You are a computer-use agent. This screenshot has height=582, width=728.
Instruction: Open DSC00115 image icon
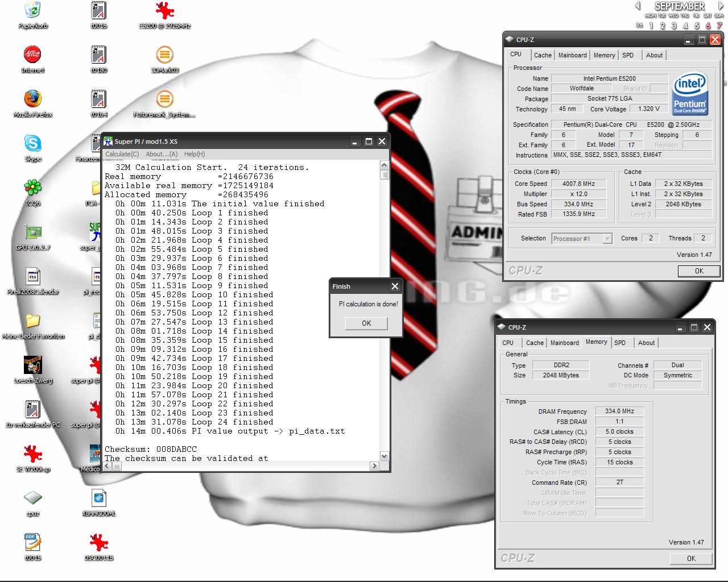(99, 542)
